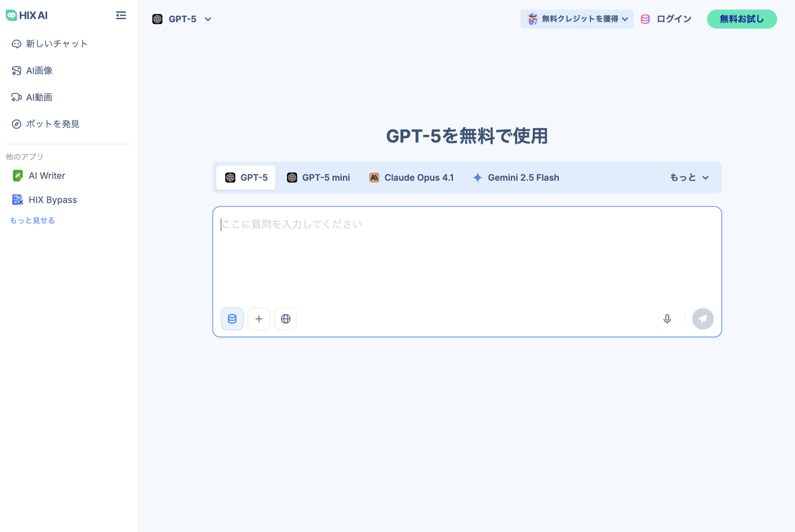795x532 pixels.
Task: Open もっと見せる for more apps
Action: (32, 220)
